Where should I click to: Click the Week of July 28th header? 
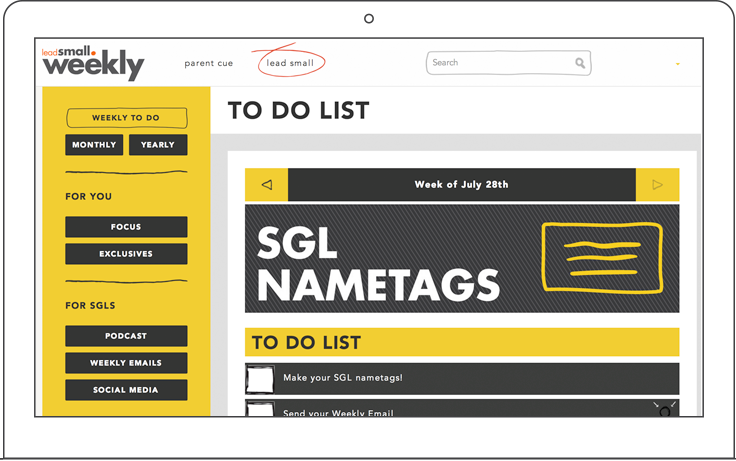462,184
